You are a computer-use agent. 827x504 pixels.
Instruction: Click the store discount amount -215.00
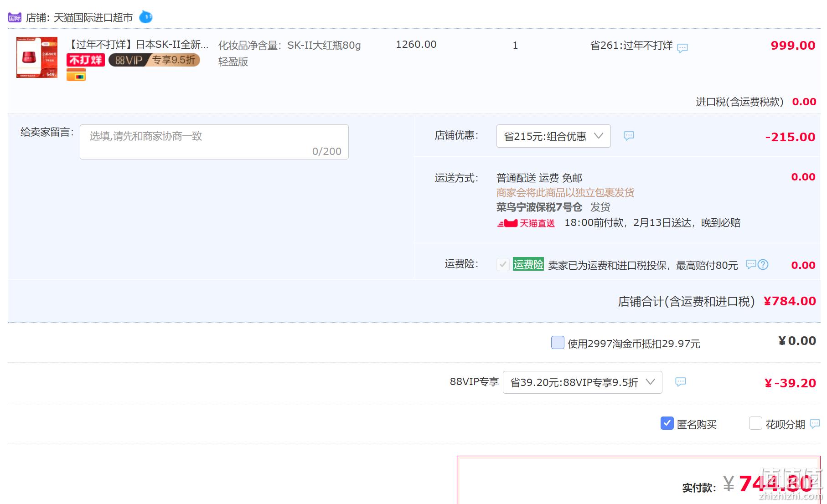click(x=790, y=137)
